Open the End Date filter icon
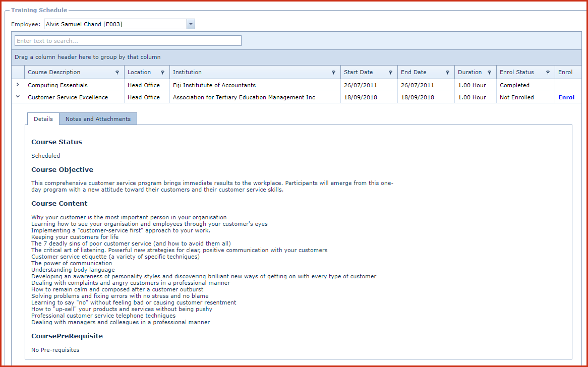The height and width of the screenshot is (367, 588). (447, 73)
